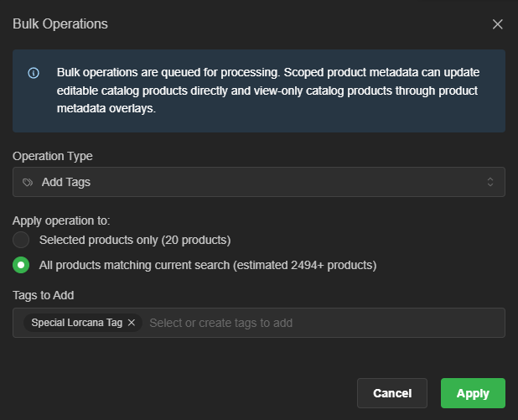This screenshot has width=518, height=420.
Task: Click the 'Selected products only (20 products)' text
Action: (x=135, y=240)
